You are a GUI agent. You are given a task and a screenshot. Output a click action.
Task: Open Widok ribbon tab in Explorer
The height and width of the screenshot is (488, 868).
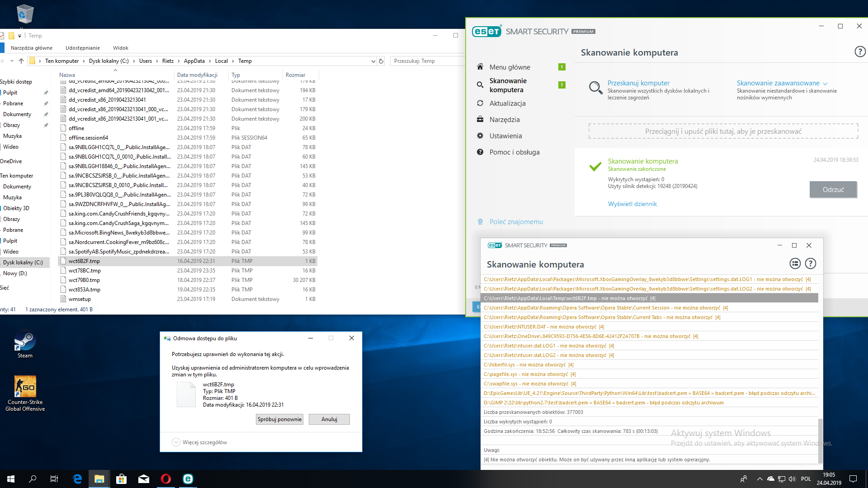[121, 48]
